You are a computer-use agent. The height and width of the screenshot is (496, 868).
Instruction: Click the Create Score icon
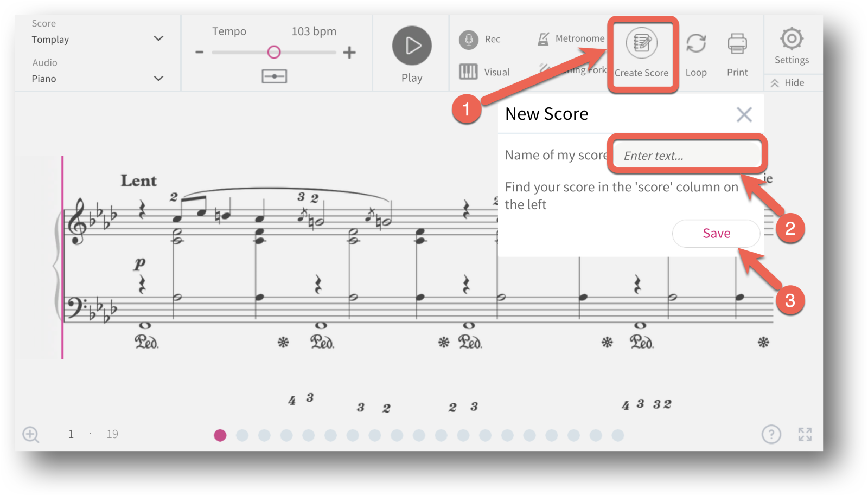click(642, 43)
